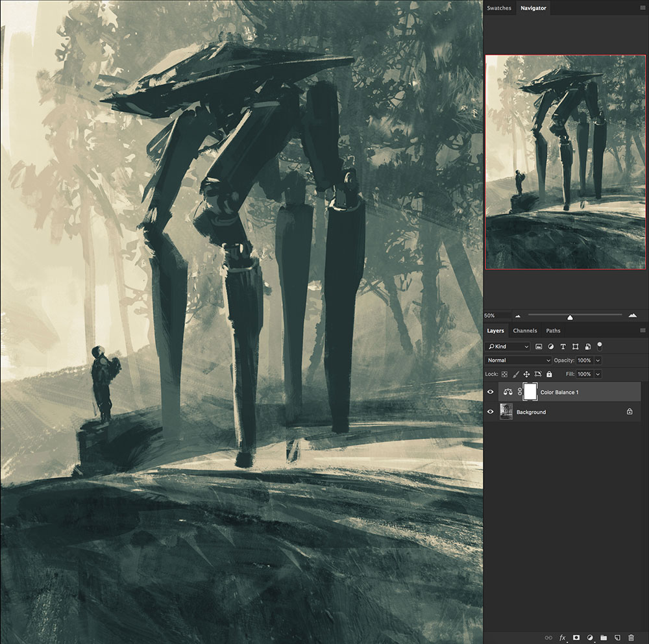Open Layers panel options menu
649x644 pixels.
pos(643,330)
